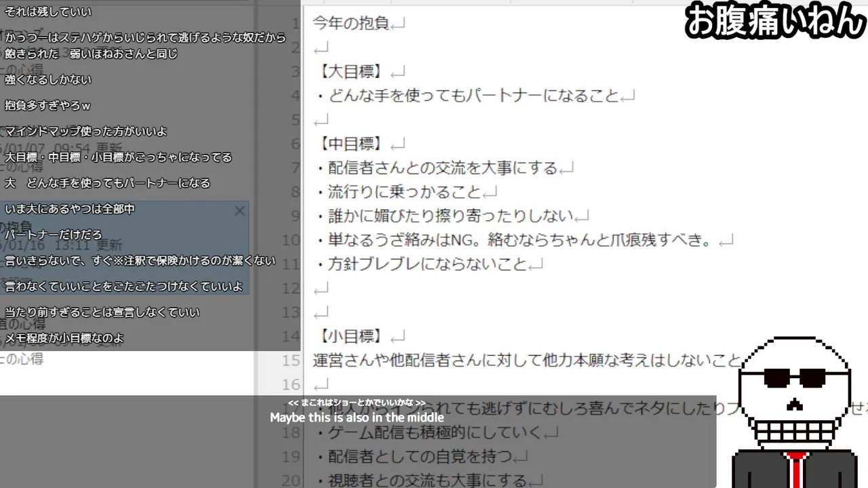
Task: Click chat comment "マインドマップ使った方がいいよ"
Action: coord(85,131)
